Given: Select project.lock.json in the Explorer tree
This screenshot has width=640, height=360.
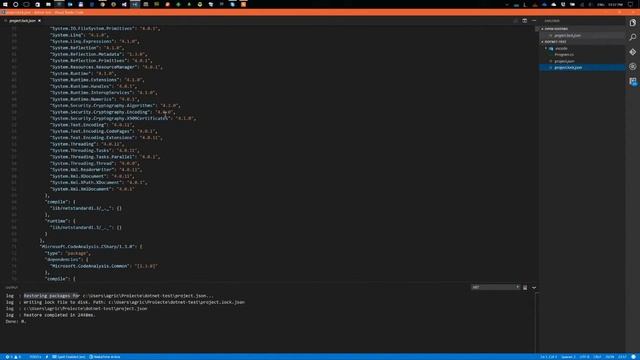Looking at the screenshot, I should (x=582, y=67).
